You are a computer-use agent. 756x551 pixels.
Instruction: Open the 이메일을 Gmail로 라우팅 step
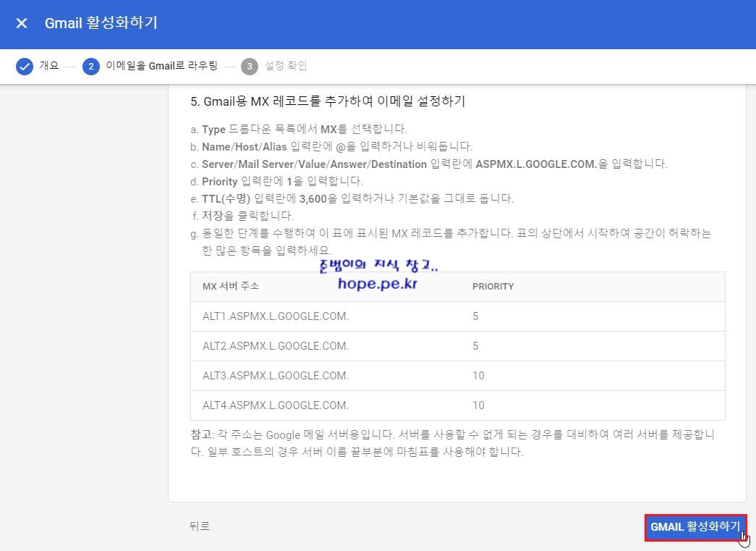[161, 66]
